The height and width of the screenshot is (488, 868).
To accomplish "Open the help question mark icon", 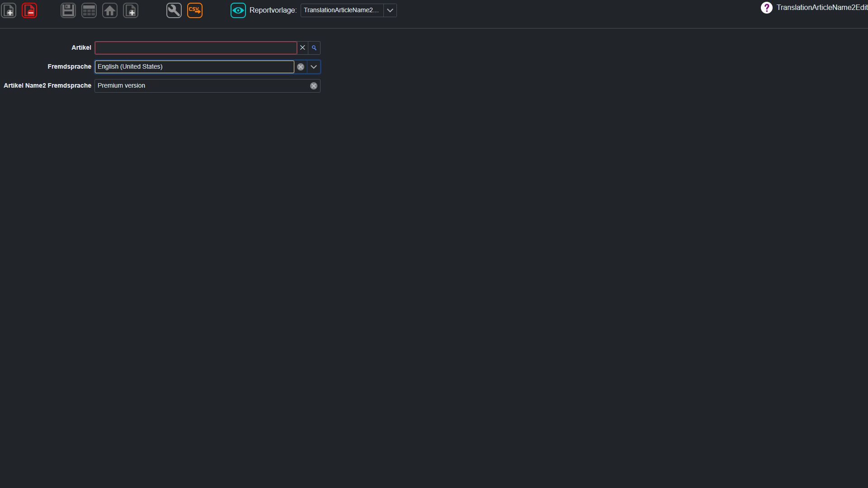I will (x=767, y=8).
